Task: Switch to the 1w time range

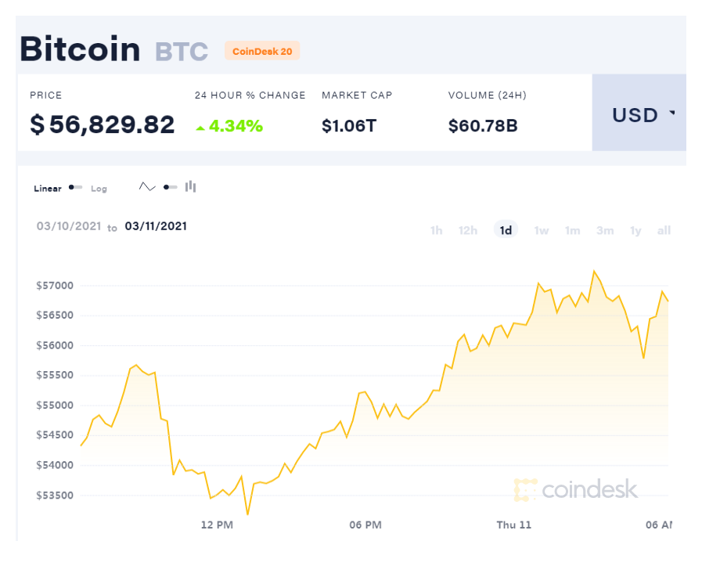Action: point(542,231)
